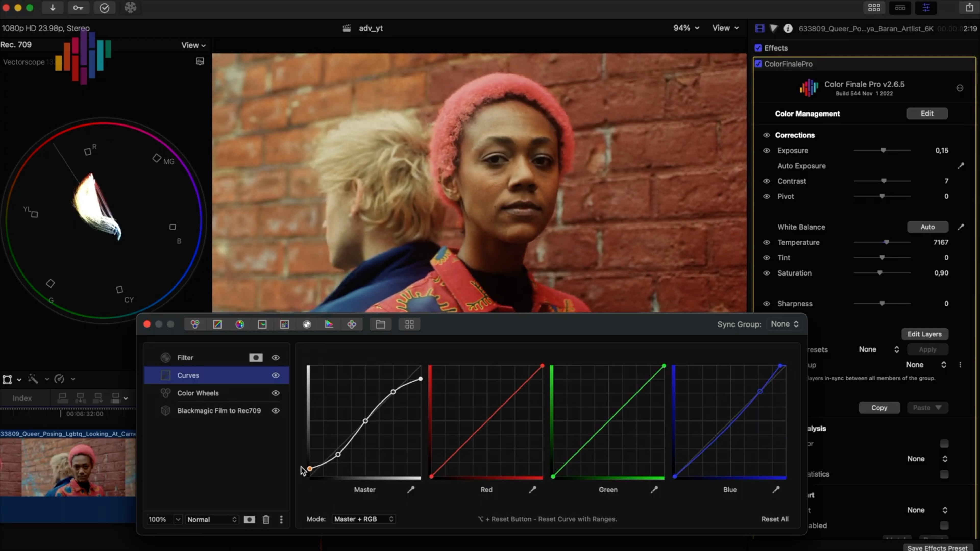Enable the Effects checkbox

point(758,47)
